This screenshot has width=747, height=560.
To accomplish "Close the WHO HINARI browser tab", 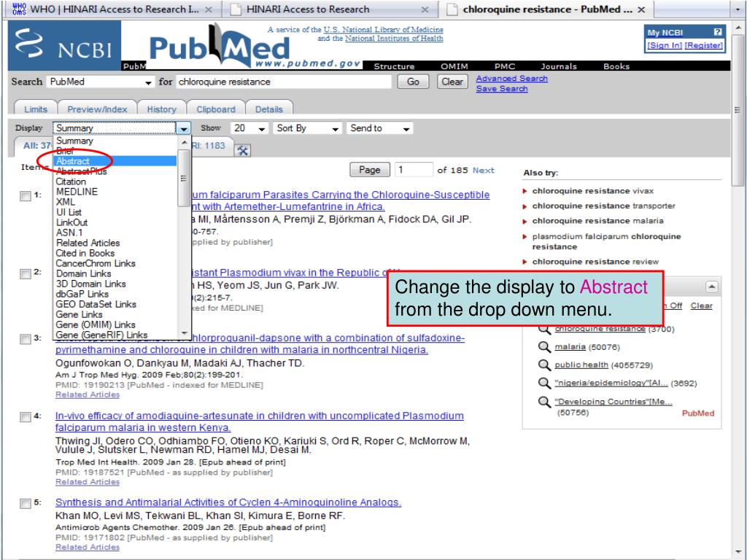I will 209,9.
